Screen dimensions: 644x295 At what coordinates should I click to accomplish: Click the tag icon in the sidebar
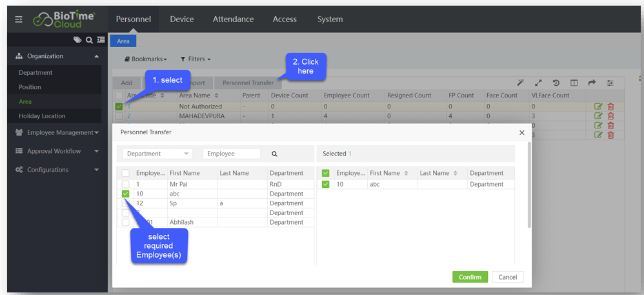[77, 40]
